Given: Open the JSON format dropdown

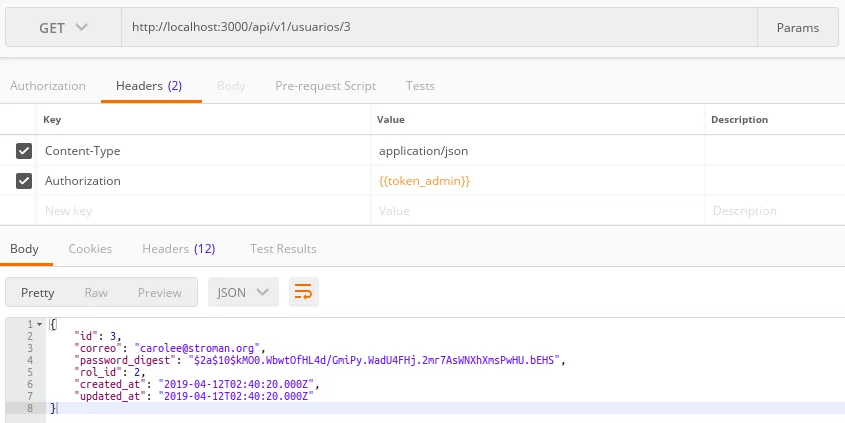Looking at the screenshot, I should 242,292.
